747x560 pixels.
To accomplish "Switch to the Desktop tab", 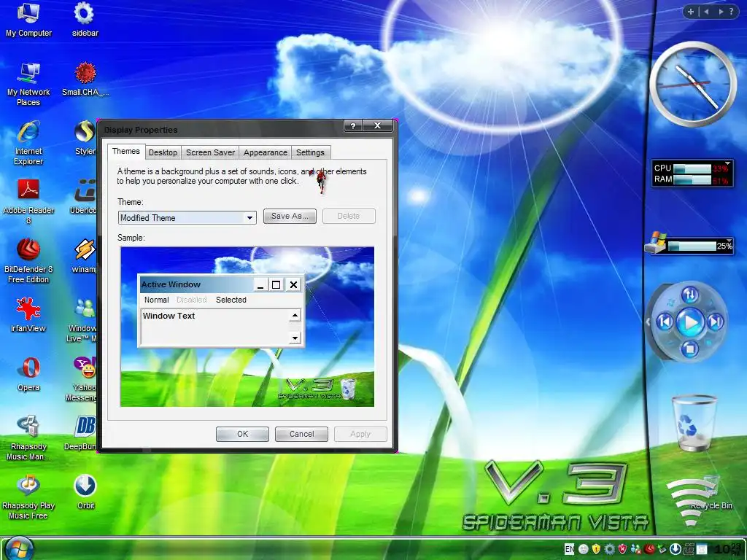I will [x=163, y=152].
